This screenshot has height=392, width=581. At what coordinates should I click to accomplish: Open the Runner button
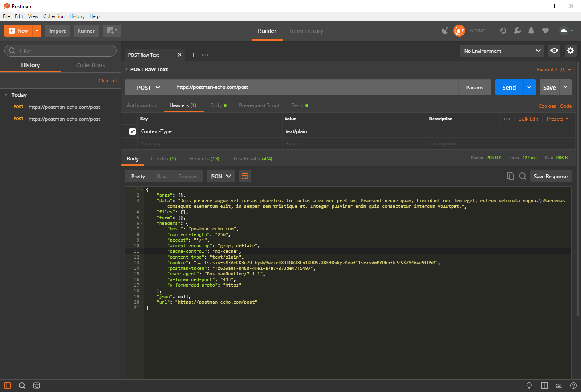pos(86,31)
